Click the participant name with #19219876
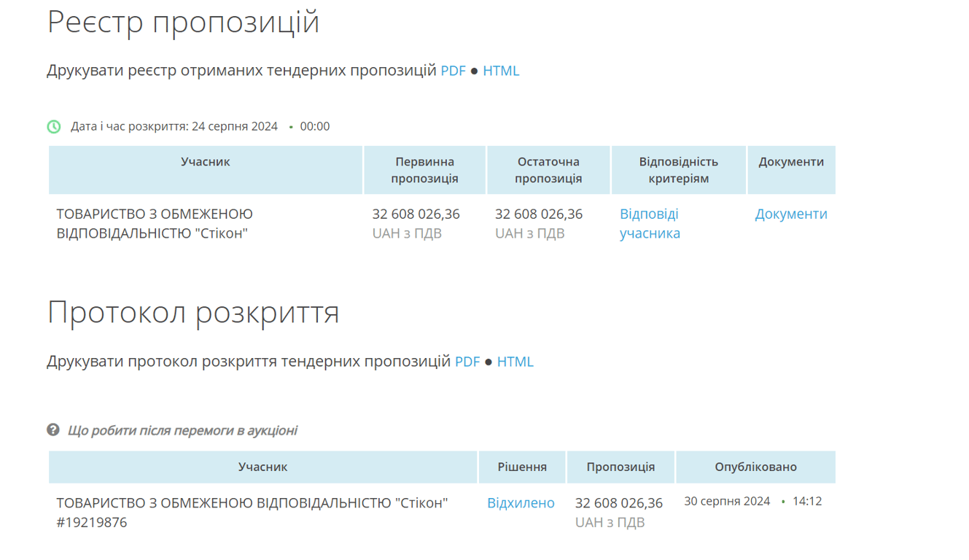The image size is (969, 560). coord(252,513)
